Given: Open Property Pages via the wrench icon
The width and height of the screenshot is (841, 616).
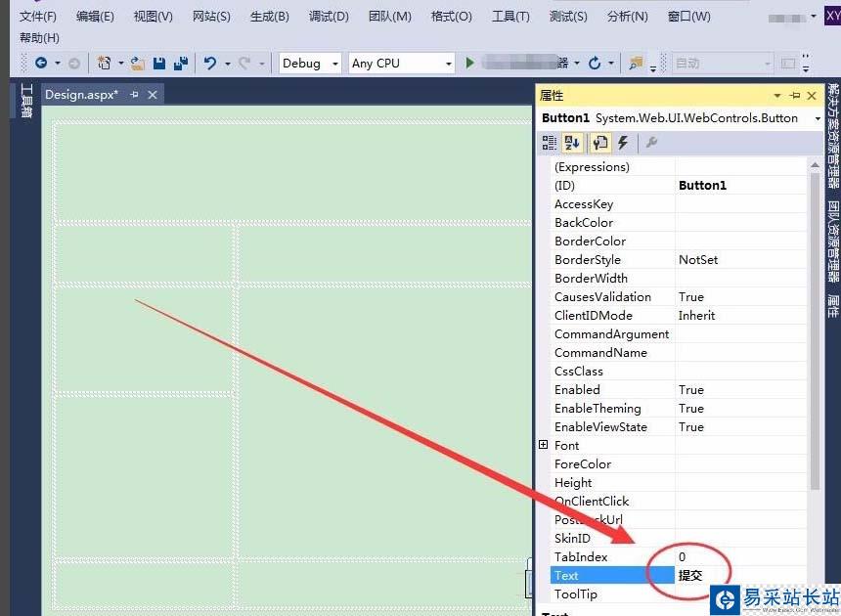Looking at the screenshot, I should tap(652, 143).
